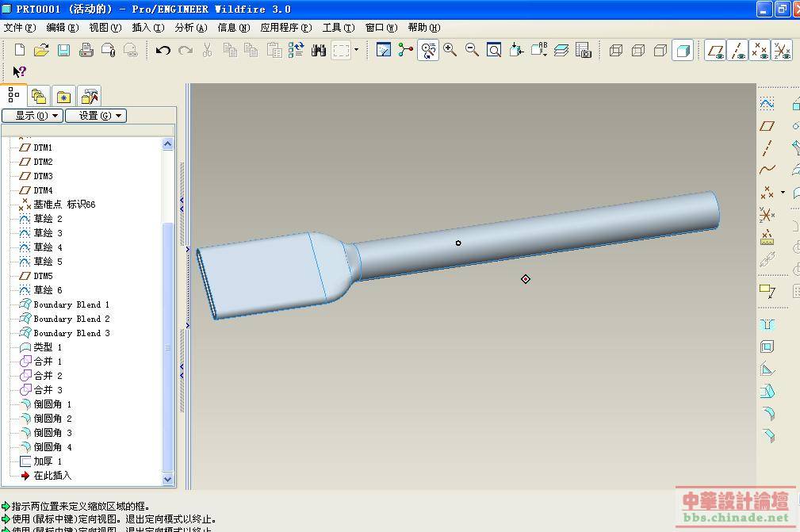The image size is (800, 532).
Task: Select the Datum Coordinate System tool
Action: click(767, 215)
